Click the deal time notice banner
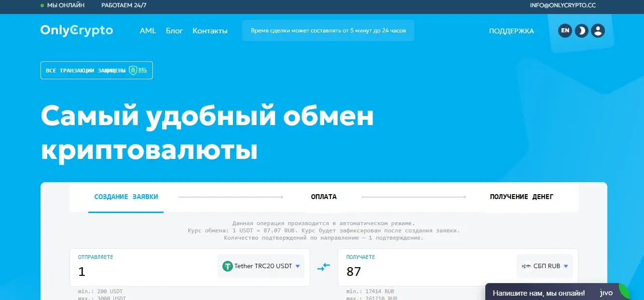Screen dimensions: 644x300 (328, 30)
